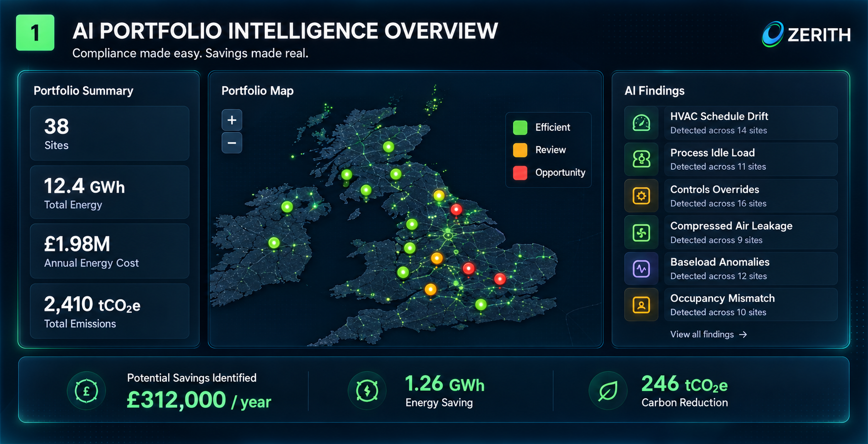Click the Detected across 16 sites text
Viewport: 868px width, 444px height.
click(718, 203)
